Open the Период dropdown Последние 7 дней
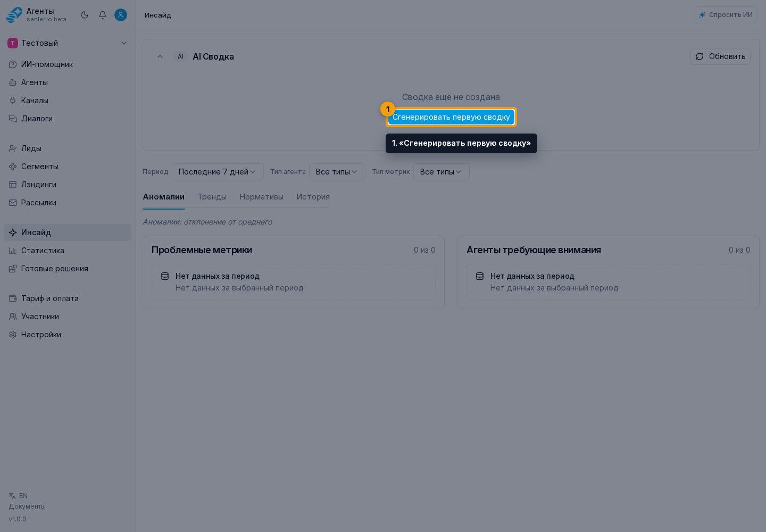This screenshot has width=766, height=532. pos(218,172)
